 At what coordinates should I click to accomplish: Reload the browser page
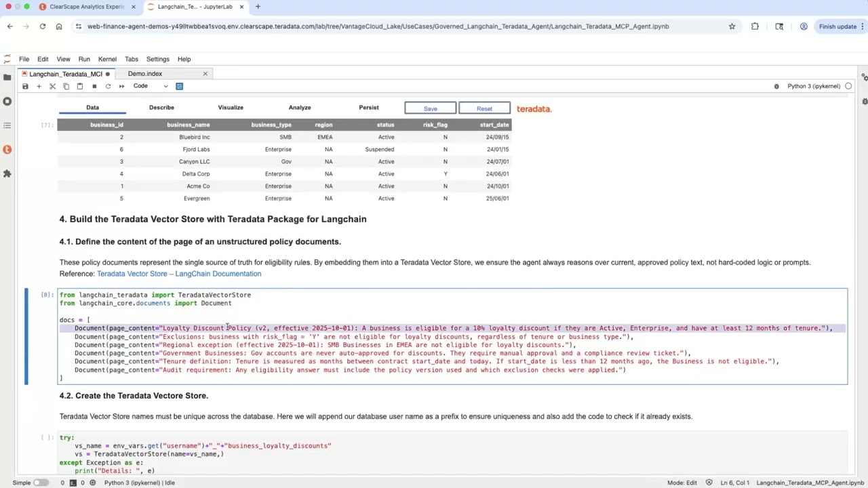click(42, 26)
